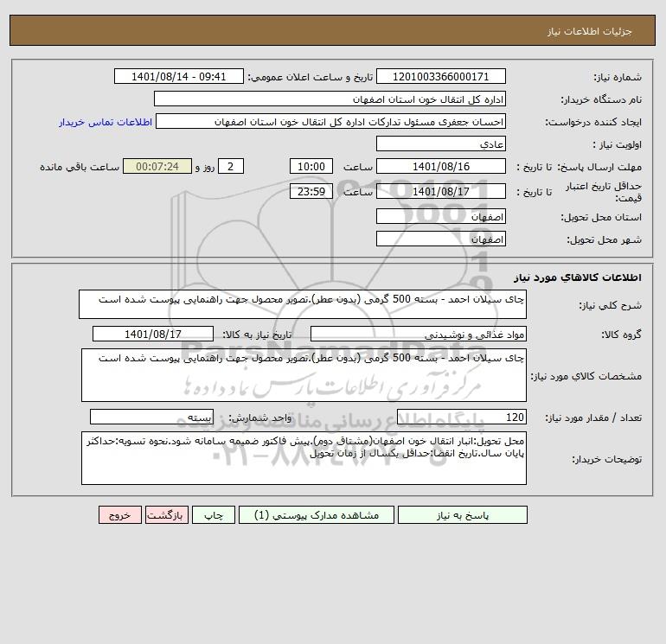Viewport: 666px width, 644px height.
Task: Open buyer contact info link 'اطلاعات تماس خریدار'
Action: (106, 122)
